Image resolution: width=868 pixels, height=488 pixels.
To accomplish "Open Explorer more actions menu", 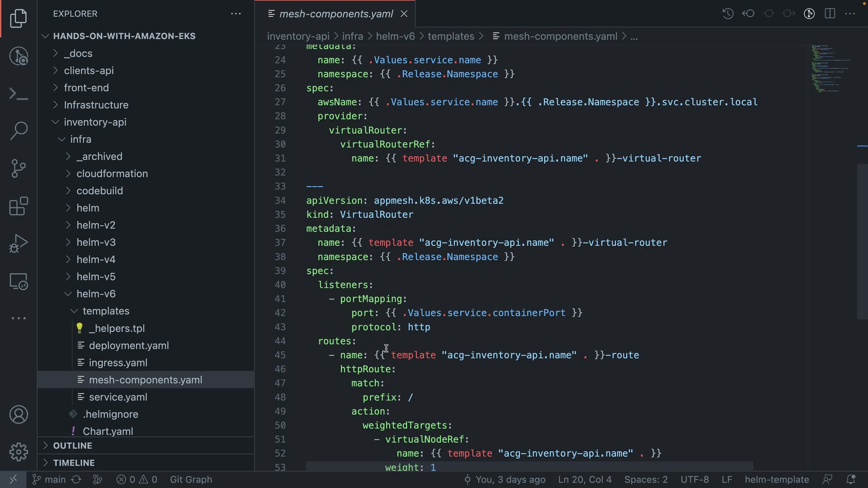I will (236, 14).
